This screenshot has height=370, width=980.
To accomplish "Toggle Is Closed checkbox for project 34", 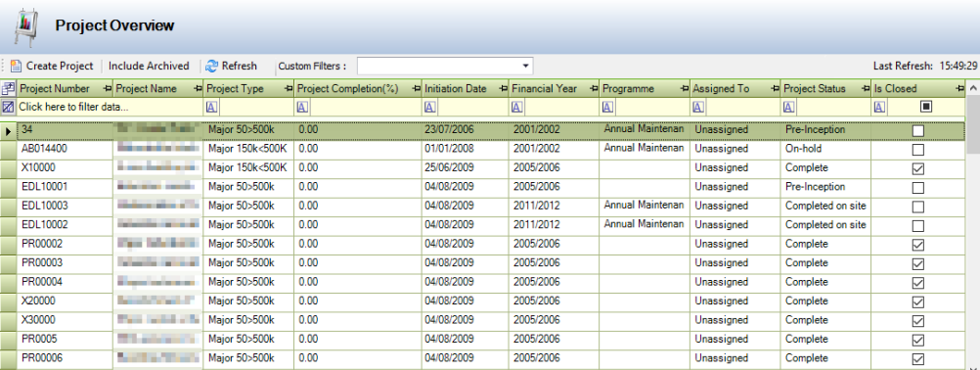I will point(918,131).
